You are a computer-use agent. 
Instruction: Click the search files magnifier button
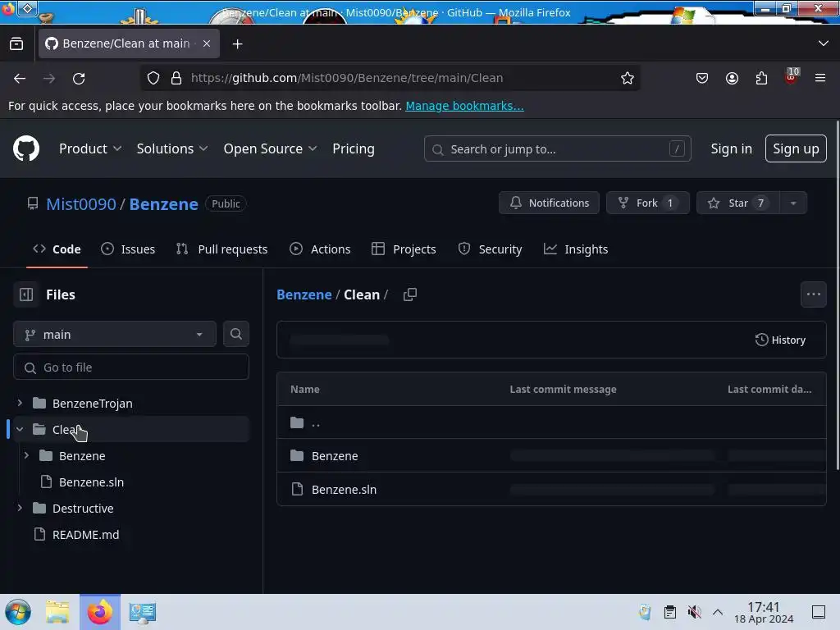click(x=235, y=335)
